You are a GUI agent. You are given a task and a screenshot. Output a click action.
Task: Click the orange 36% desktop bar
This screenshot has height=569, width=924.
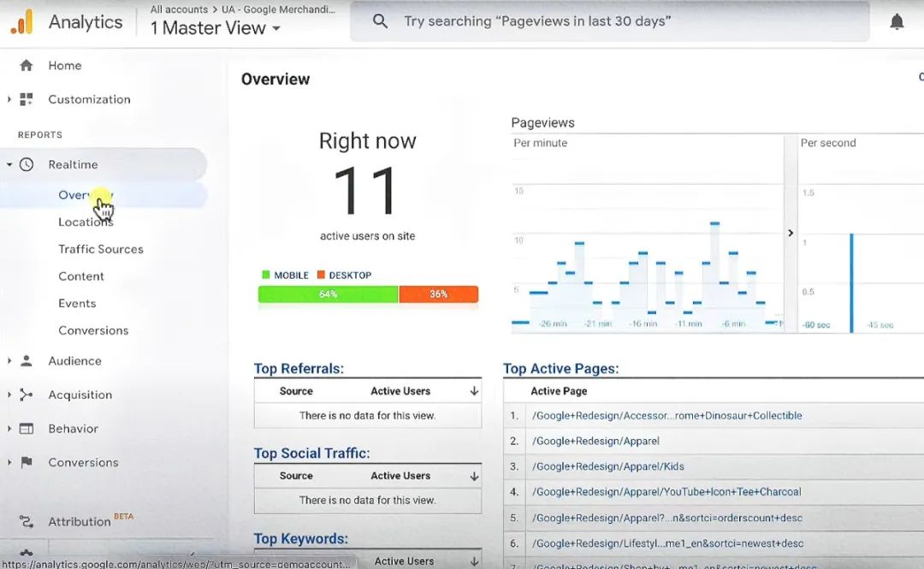[438, 293]
